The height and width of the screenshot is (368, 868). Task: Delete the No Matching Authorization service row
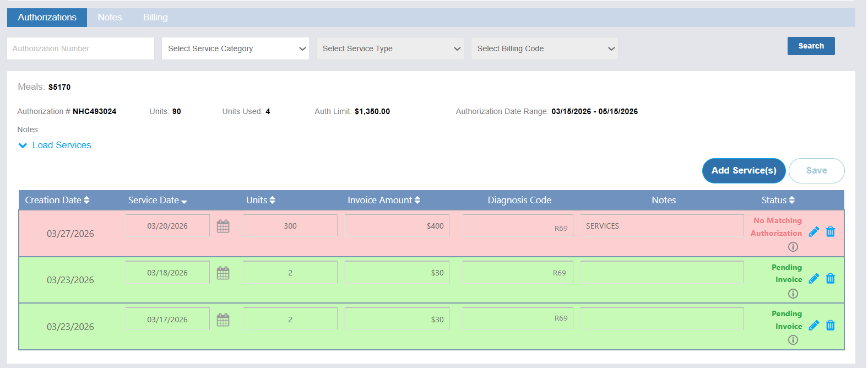point(831,232)
